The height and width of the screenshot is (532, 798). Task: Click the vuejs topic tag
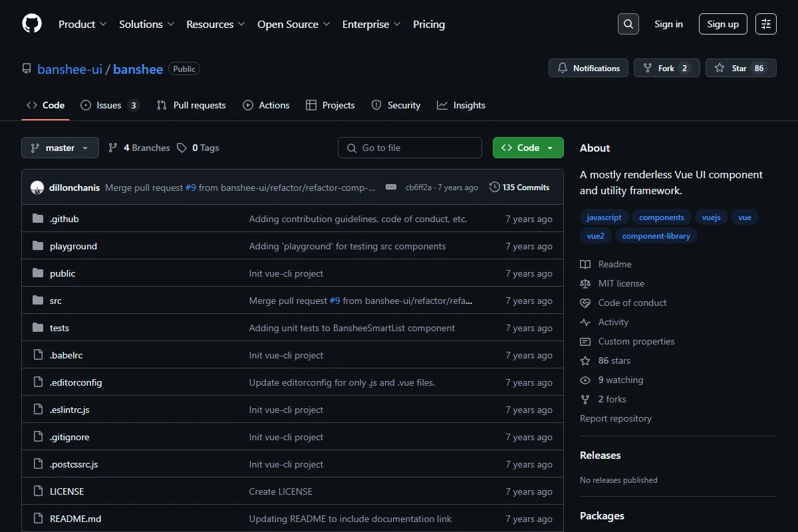click(x=711, y=217)
